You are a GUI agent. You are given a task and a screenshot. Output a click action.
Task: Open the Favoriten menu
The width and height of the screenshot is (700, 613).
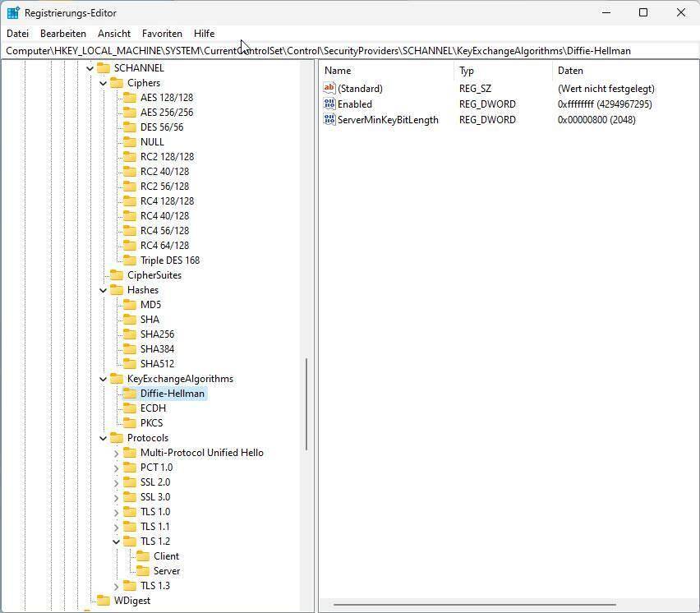tap(162, 34)
